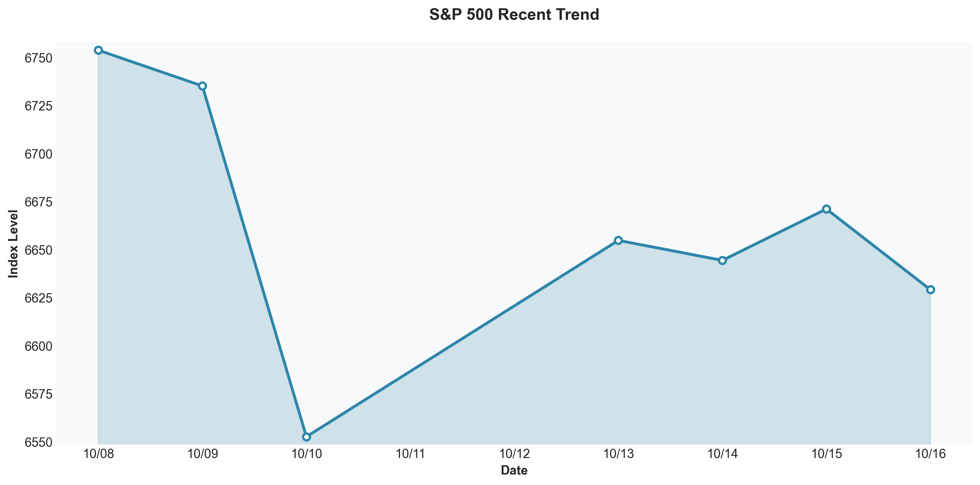
Task: Select the 'Index Level' y-axis label
Action: [13, 243]
